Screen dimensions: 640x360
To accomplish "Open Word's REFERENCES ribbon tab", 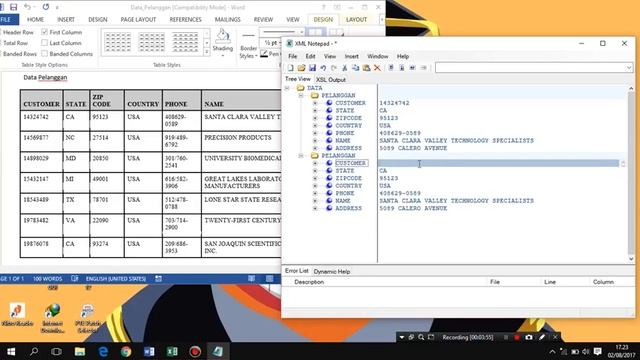I will (x=185, y=20).
